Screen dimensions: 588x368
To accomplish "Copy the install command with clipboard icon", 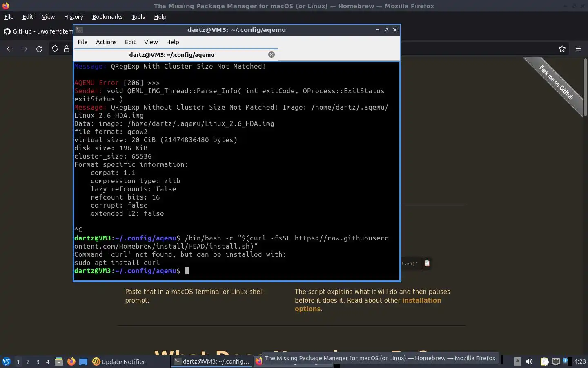I will [427, 263].
